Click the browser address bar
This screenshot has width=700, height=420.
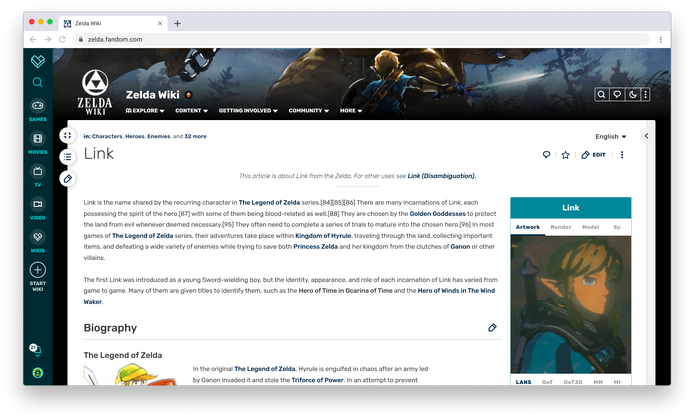coord(362,39)
